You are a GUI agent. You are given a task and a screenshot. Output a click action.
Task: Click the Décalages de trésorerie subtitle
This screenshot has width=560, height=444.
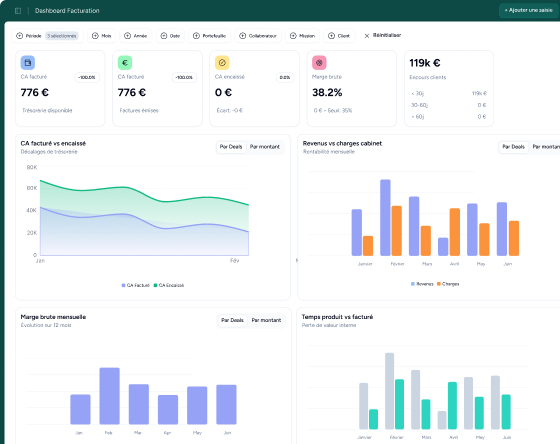coord(49,152)
